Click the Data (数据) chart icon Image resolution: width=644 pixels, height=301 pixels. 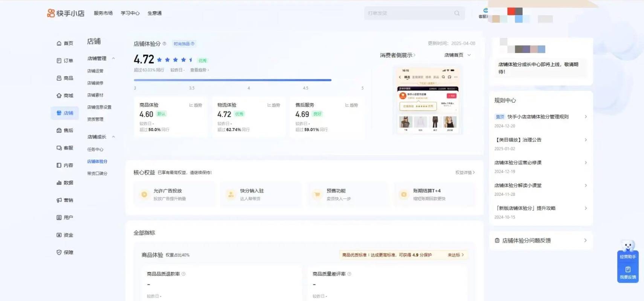click(59, 183)
